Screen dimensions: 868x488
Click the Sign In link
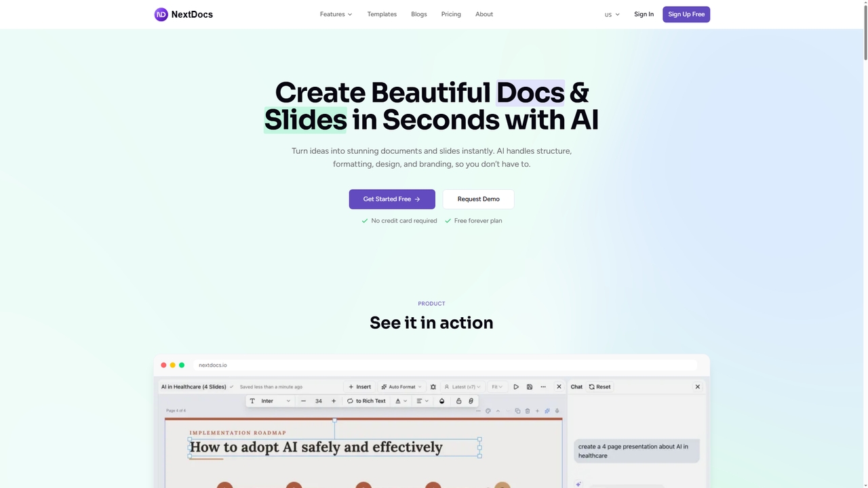coord(644,14)
